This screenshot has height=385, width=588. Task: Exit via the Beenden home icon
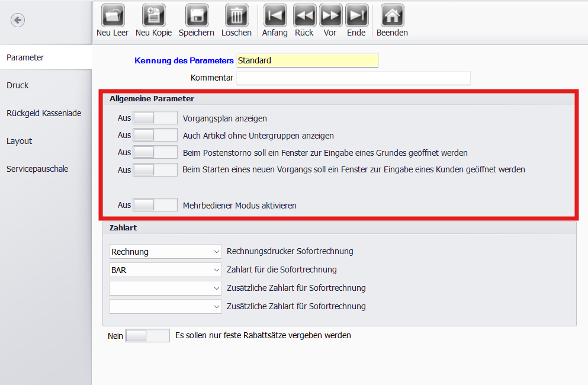click(392, 15)
